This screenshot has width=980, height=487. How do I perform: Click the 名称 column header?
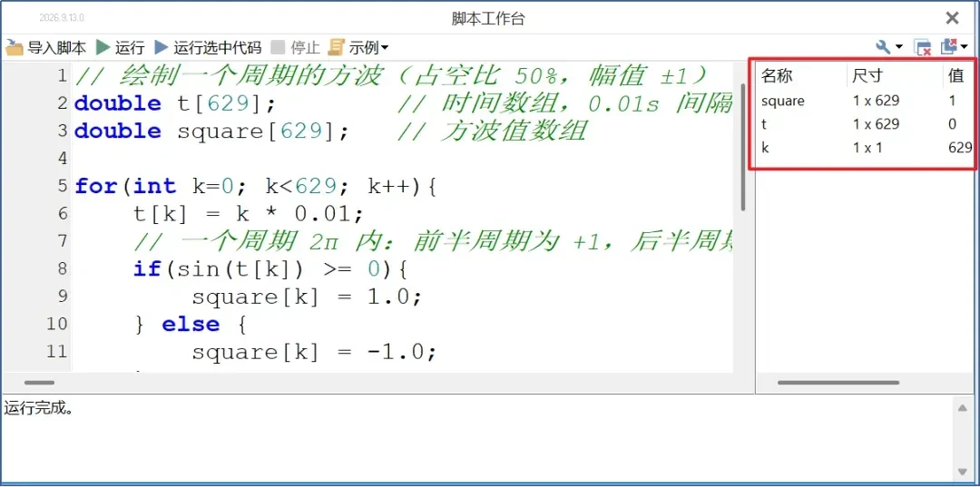point(777,76)
